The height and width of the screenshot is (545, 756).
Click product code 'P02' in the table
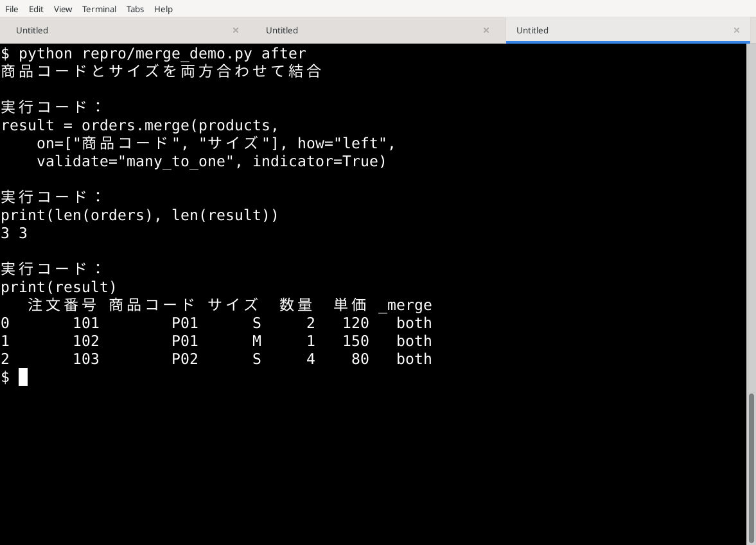(185, 359)
